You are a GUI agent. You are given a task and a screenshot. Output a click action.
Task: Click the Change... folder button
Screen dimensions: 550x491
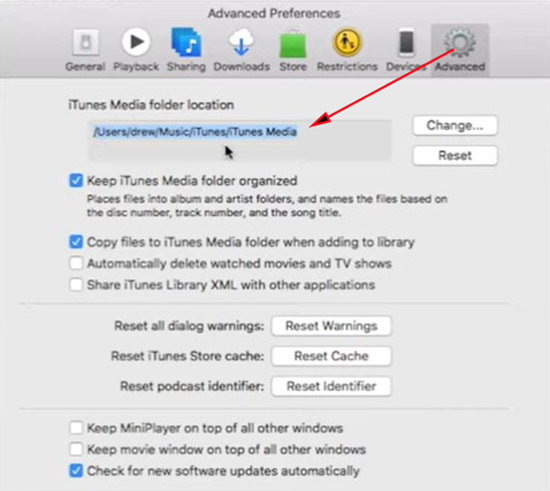(x=455, y=125)
